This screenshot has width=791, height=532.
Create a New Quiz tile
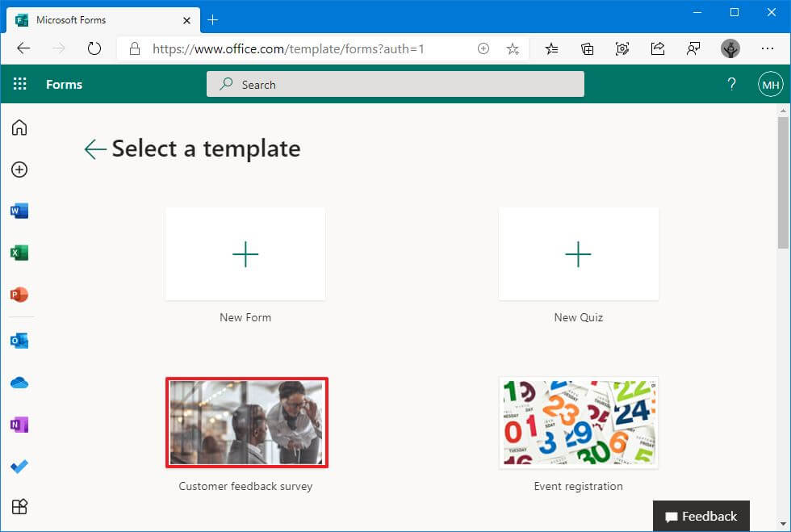[x=578, y=254]
